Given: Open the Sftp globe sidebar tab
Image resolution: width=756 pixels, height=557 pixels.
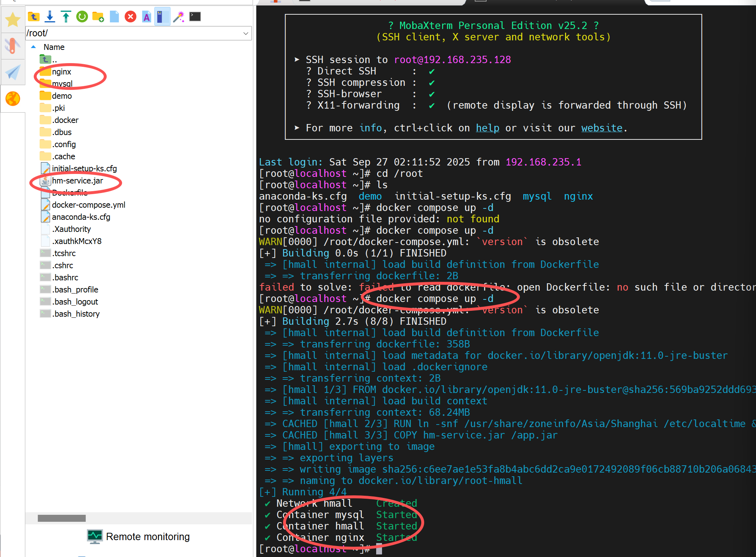Looking at the screenshot, I should [x=13, y=99].
